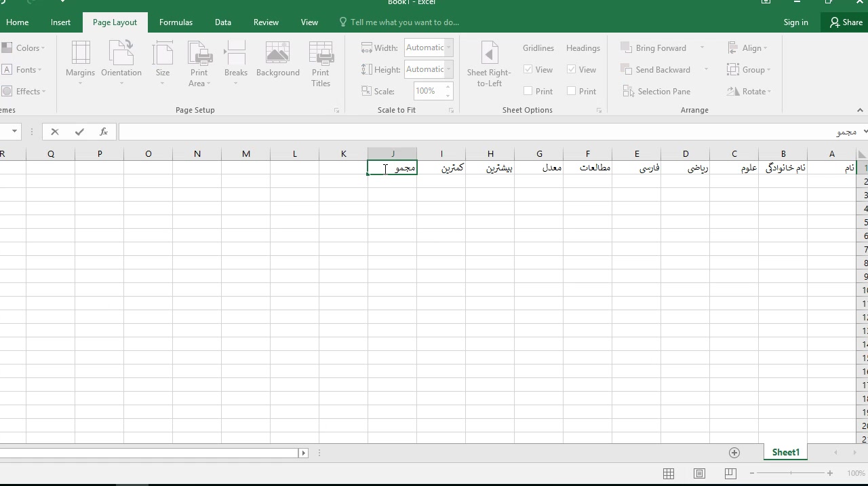Open the Insert tab
This screenshot has width=868, height=486.
(x=60, y=22)
